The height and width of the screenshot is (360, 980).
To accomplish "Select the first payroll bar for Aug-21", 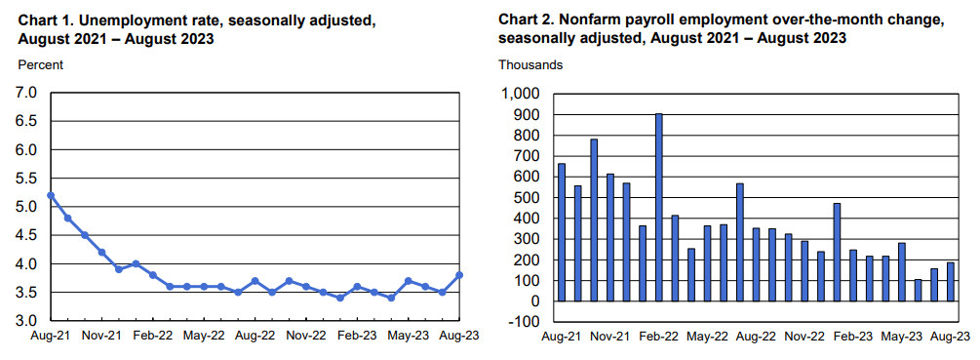I will click(x=562, y=232).
